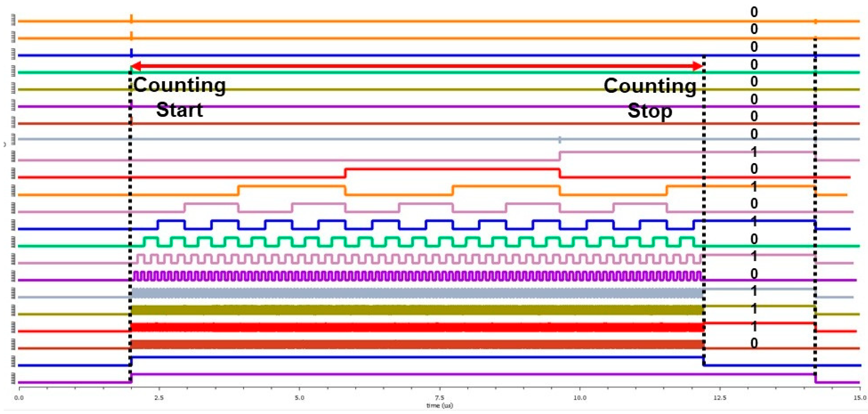This screenshot has width=868, height=414.
Task: Click the topmost '0' bit label on right
Action: [x=754, y=12]
